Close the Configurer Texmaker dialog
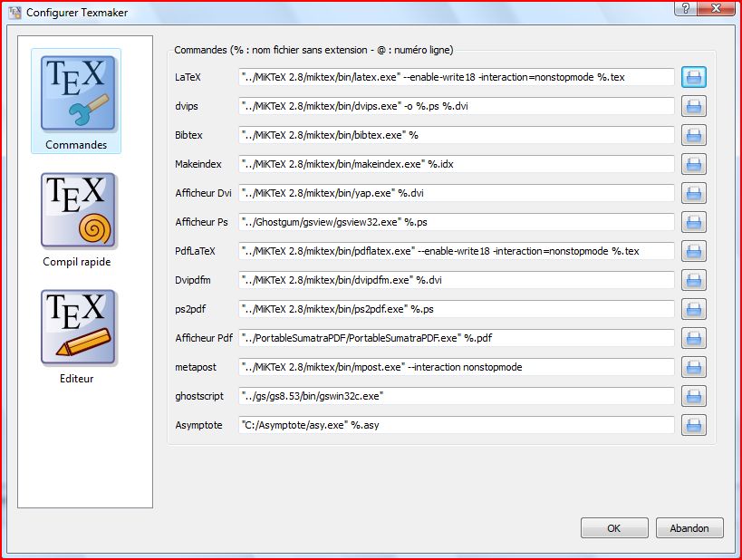This screenshot has width=742, height=560. tap(717, 8)
